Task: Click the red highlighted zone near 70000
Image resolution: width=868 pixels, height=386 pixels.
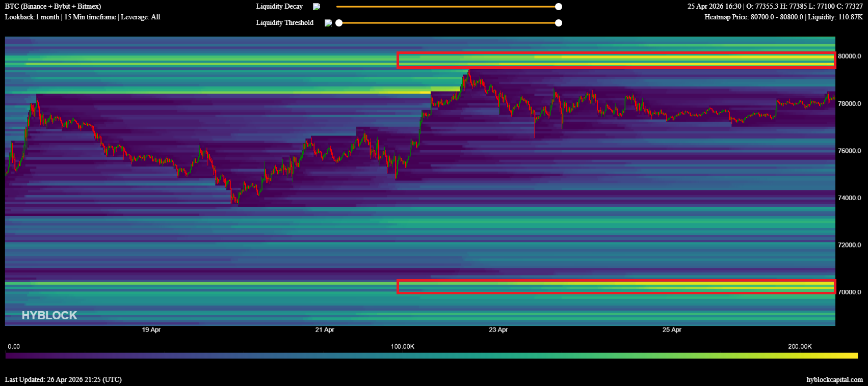Action: (x=616, y=287)
